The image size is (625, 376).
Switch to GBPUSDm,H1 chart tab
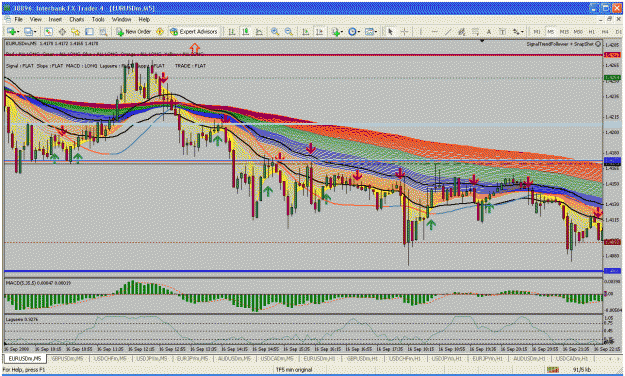coord(362,359)
